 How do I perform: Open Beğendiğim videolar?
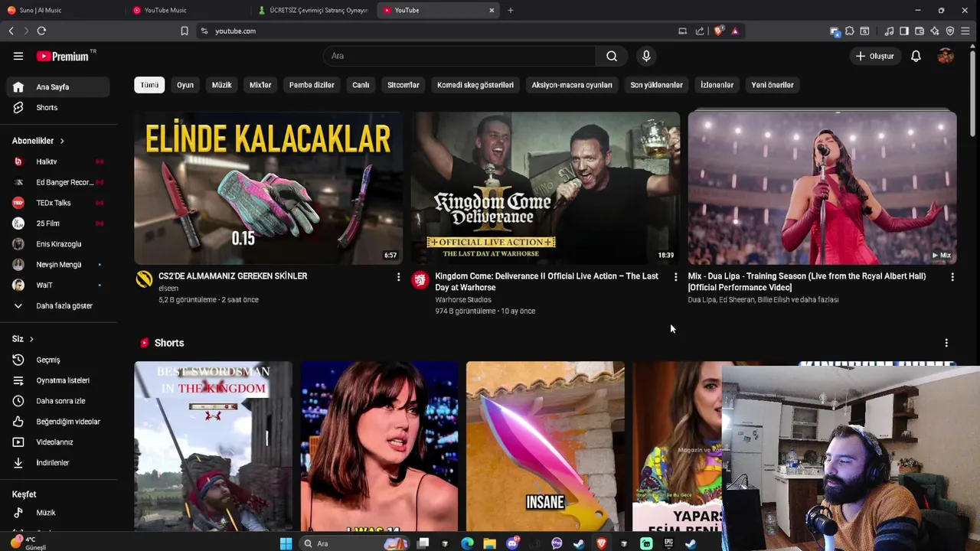tap(58, 422)
